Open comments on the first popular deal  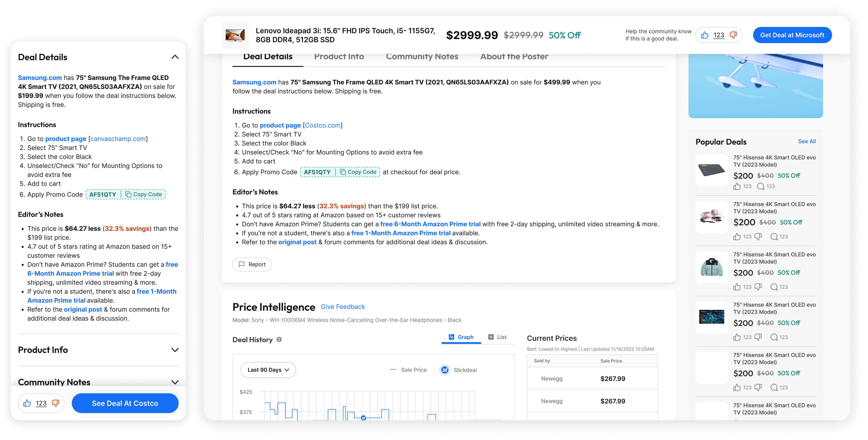tap(761, 187)
